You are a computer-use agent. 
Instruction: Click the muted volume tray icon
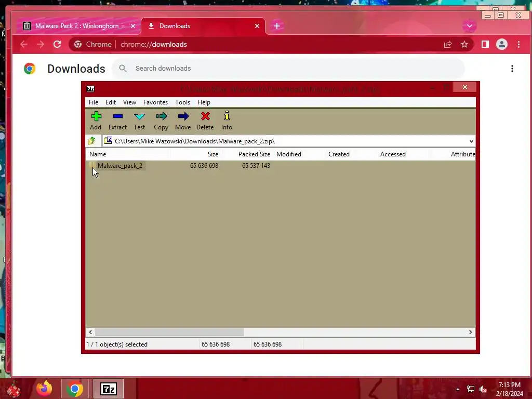(x=483, y=389)
